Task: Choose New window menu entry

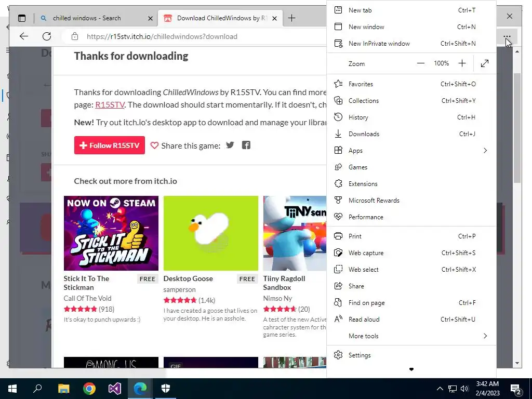Action: coord(411,27)
